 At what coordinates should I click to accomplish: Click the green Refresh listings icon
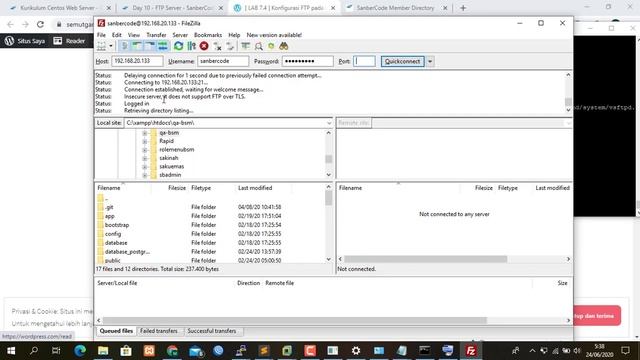(x=178, y=46)
